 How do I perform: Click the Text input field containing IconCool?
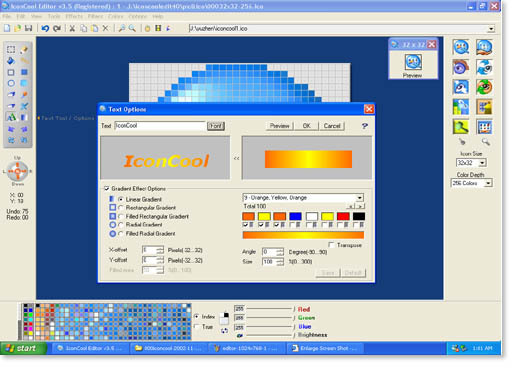click(160, 126)
